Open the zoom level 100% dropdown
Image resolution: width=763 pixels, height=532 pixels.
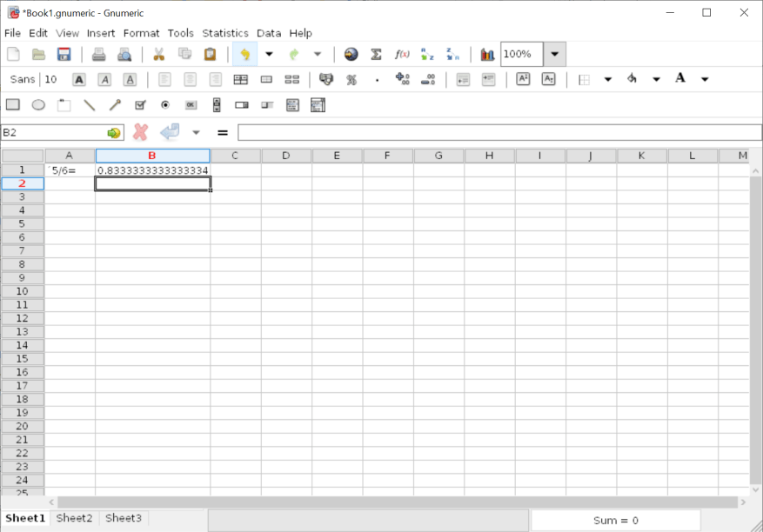point(555,54)
